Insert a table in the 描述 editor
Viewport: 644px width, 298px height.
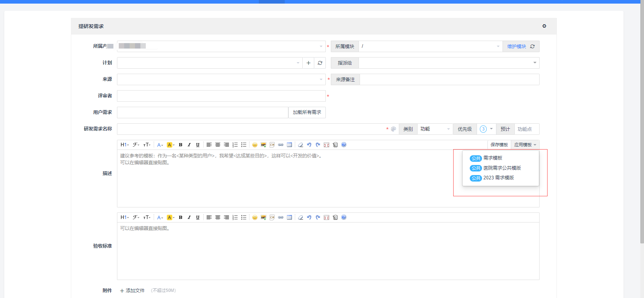[289, 145]
